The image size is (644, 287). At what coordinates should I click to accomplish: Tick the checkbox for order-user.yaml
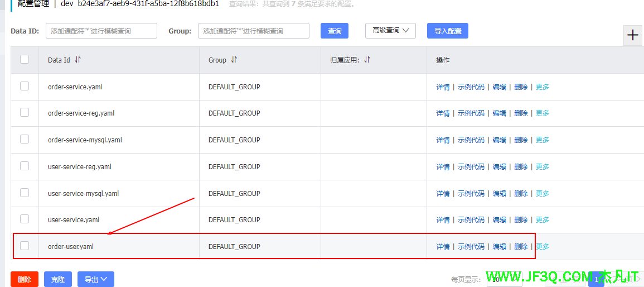coord(25,246)
